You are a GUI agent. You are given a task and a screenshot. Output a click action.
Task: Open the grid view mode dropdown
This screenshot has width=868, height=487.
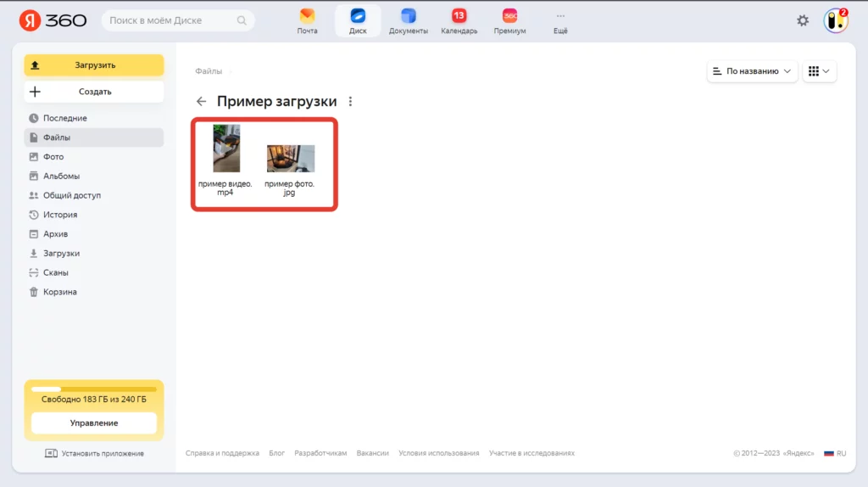click(819, 71)
